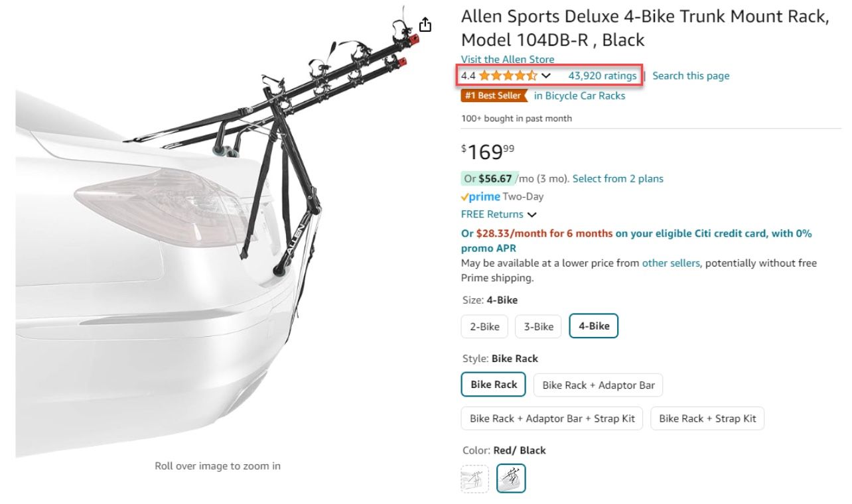Check offers from other sellers
852x504 pixels.
pos(671,263)
